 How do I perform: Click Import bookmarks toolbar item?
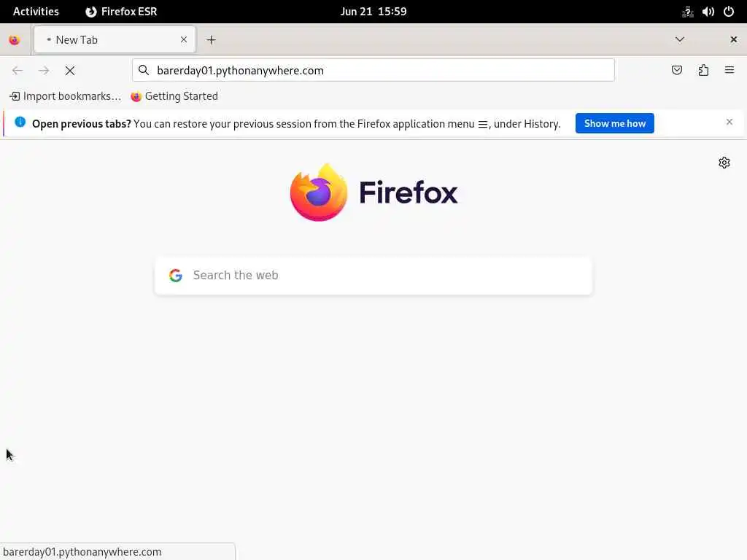(x=65, y=96)
